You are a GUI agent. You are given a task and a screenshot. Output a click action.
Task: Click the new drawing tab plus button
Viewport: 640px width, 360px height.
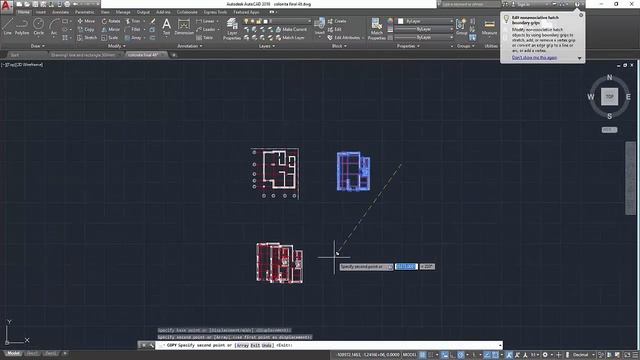tap(174, 55)
